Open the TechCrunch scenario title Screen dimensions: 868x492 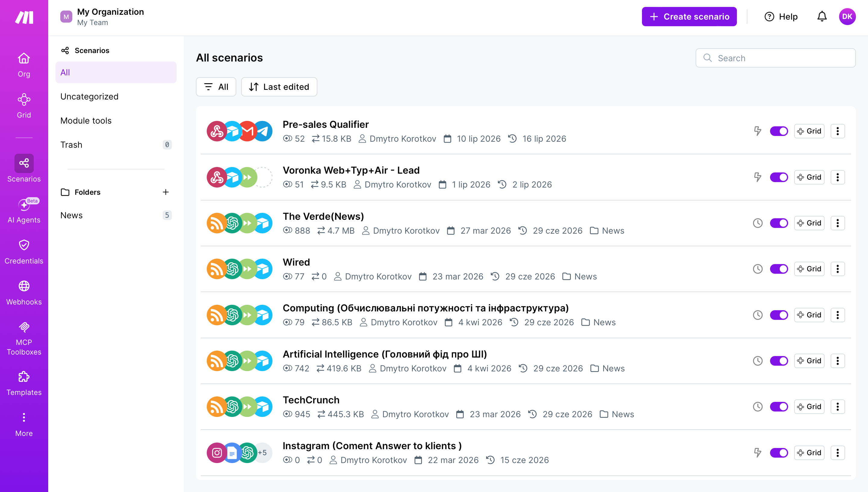click(311, 400)
